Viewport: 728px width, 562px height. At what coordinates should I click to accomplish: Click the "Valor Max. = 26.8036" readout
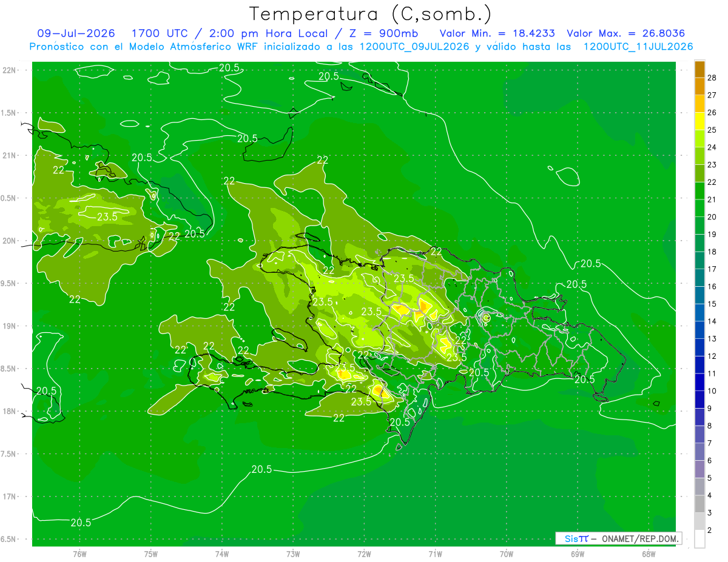626,33
